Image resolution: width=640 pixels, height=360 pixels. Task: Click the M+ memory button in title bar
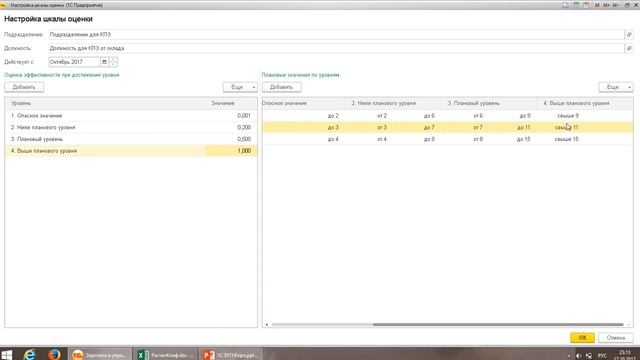(606, 5)
